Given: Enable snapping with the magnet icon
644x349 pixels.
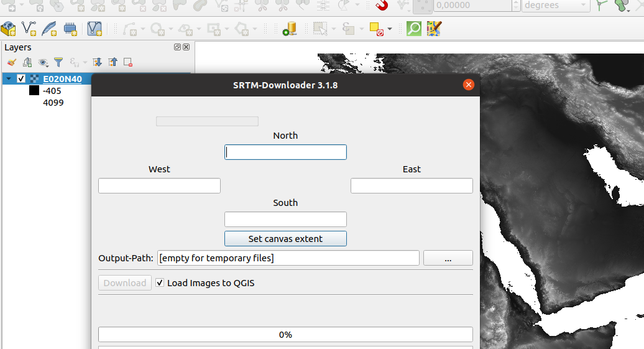Looking at the screenshot, I should coord(382,5).
